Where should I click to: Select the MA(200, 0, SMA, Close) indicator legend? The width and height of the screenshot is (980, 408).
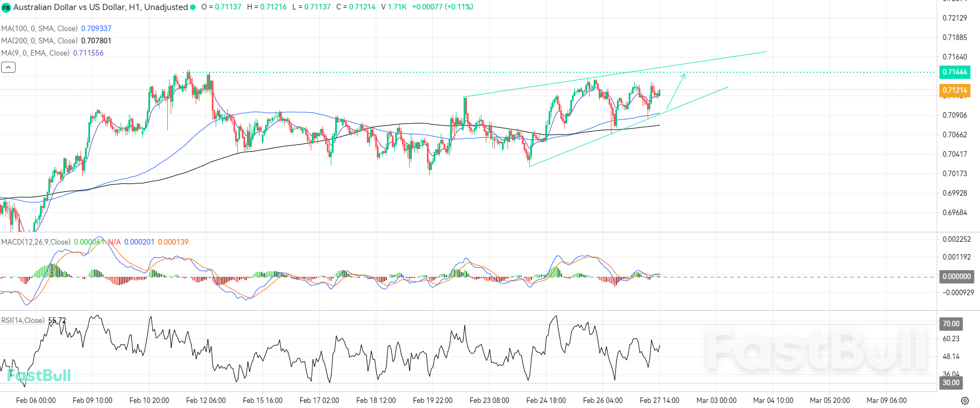click(x=39, y=41)
